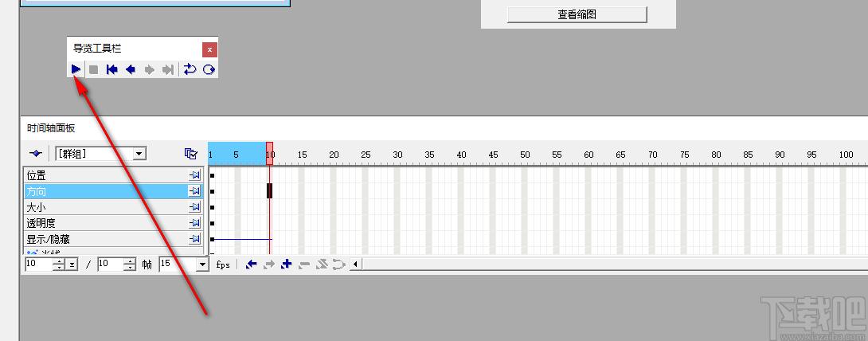Select the 大小 property row

[114, 208]
